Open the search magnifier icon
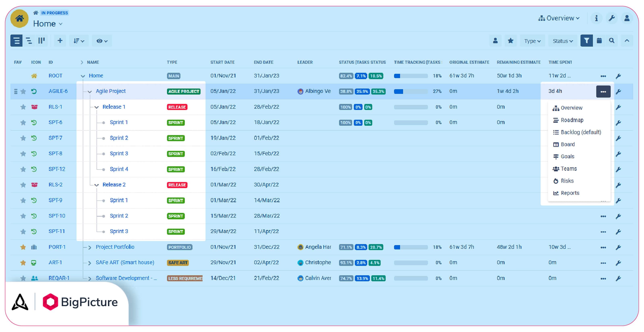Viewport: 644px width, 332px height. pos(612,40)
